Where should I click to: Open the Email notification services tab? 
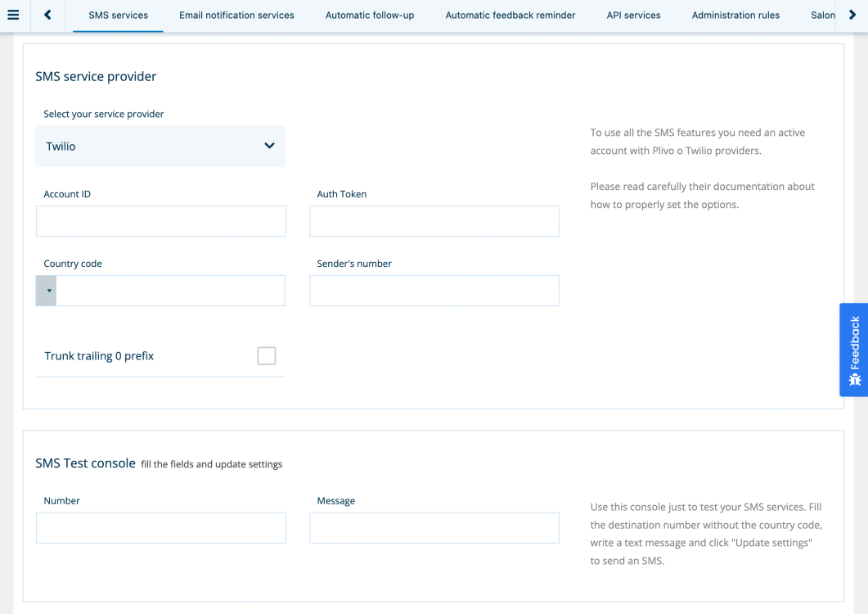236,16
